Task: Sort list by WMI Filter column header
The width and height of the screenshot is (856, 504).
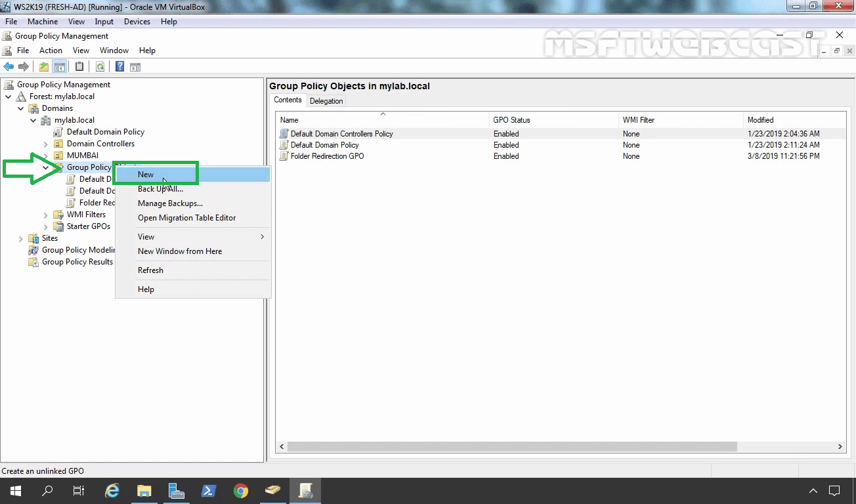Action: click(681, 120)
